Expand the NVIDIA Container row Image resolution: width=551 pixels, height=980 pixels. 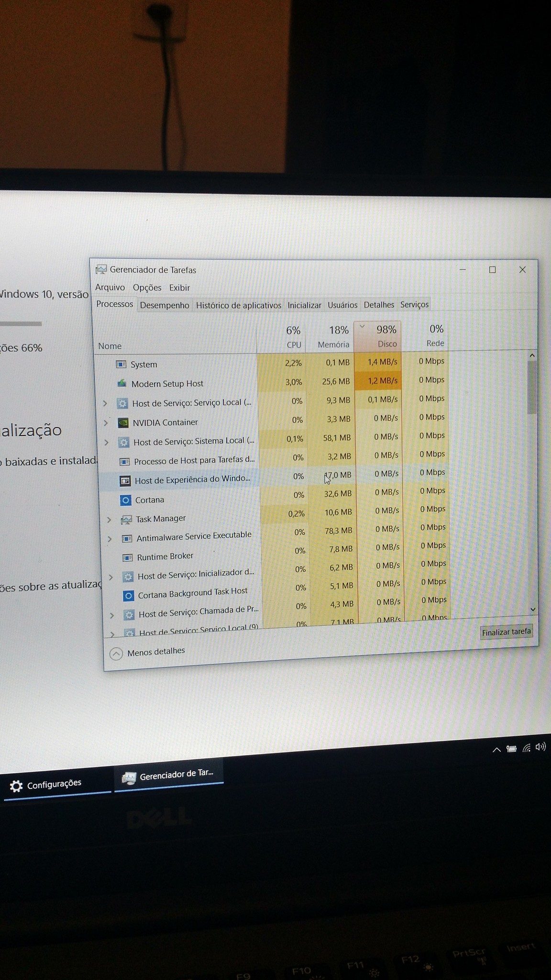(106, 423)
